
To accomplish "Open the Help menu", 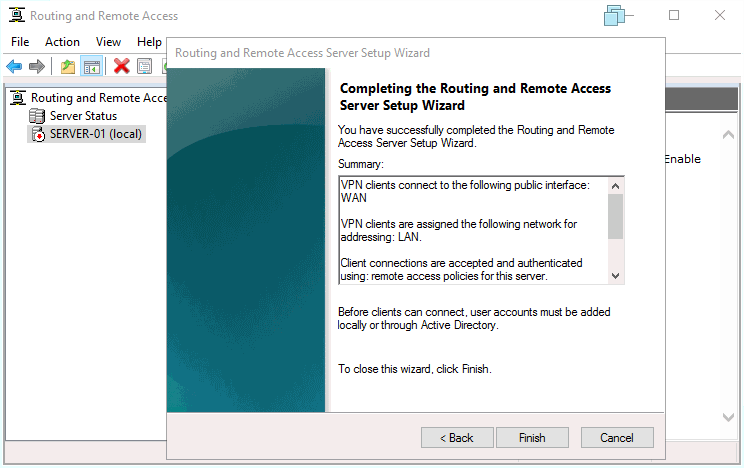I will pyautogui.click(x=149, y=42).
